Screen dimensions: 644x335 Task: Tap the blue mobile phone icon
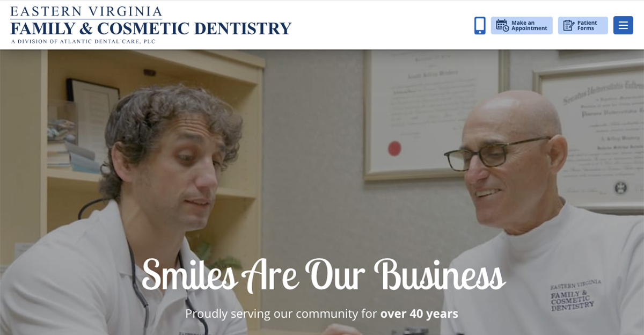[480, 25]
